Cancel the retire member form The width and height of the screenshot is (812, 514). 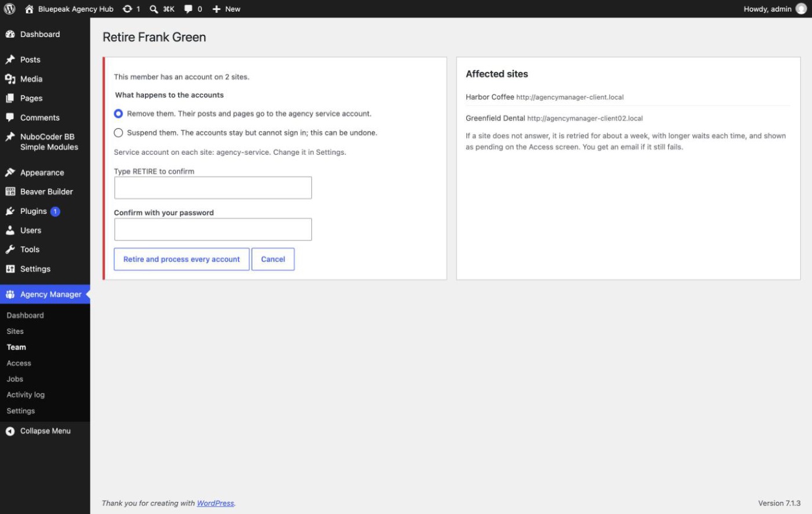(273, 259)
